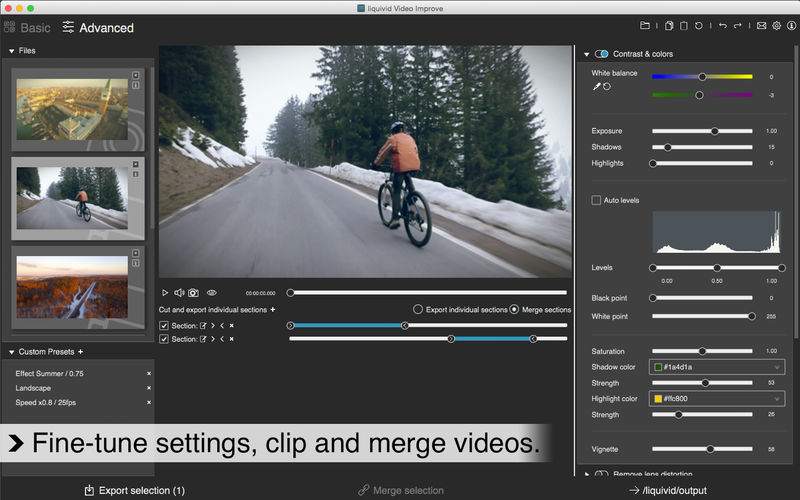800x500 pixels.
Task: Click the Export selection (1) button
Action: [x=134, y=490]
